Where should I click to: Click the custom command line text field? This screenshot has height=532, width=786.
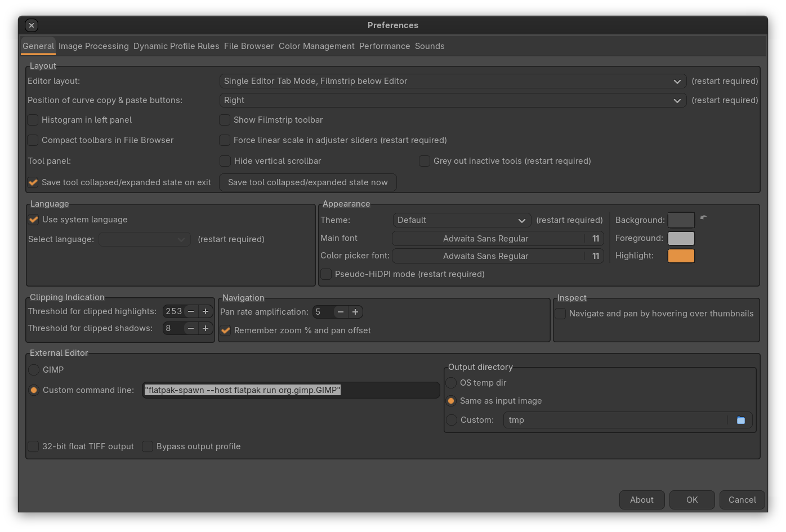click(x=291, y=390)
